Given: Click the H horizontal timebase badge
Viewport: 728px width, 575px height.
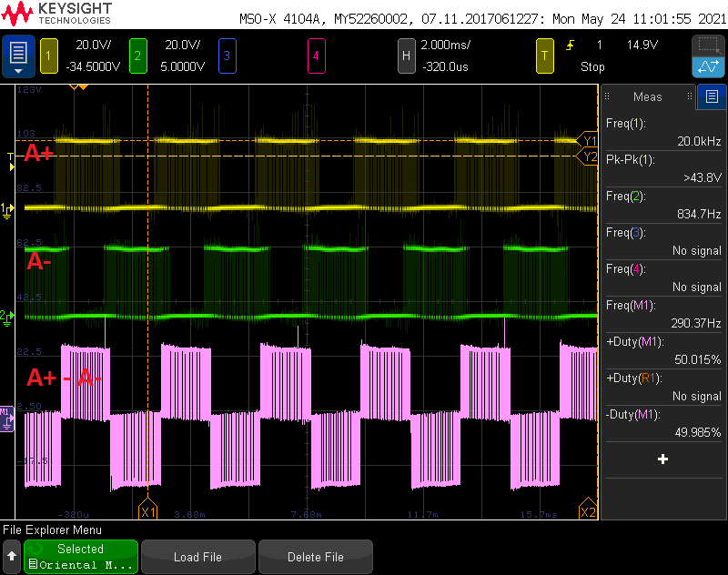Looking at the screenshot, I should pos(407,56).
